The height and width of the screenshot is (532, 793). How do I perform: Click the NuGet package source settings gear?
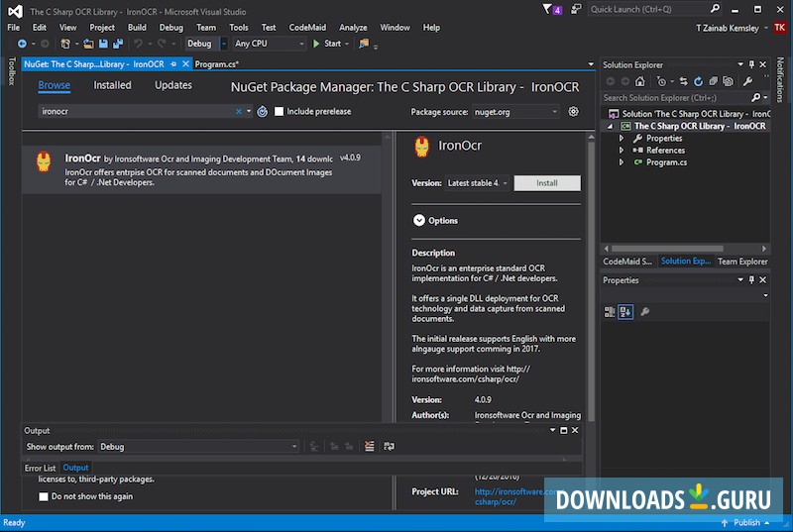(x=573, y=112)
